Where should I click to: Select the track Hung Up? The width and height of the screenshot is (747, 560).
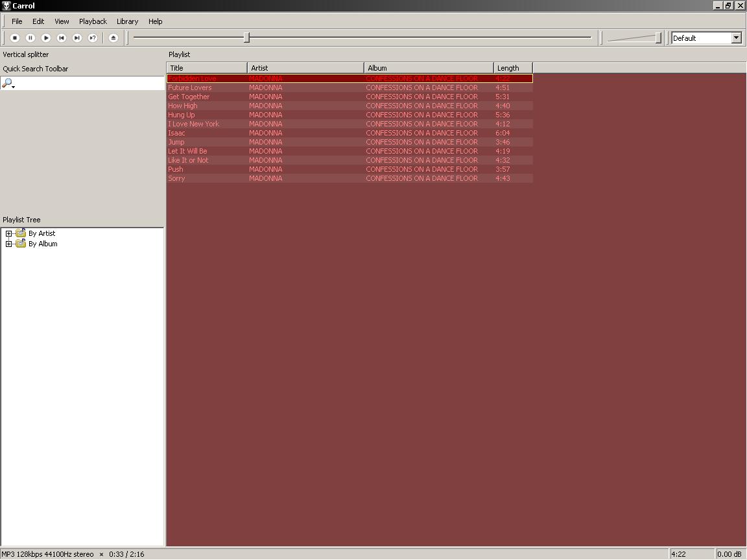point(182,115)
